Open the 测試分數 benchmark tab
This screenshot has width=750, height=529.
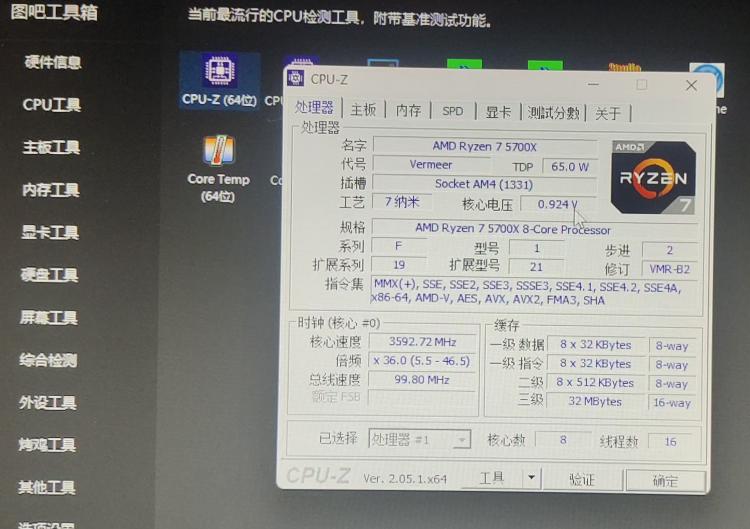553,113
